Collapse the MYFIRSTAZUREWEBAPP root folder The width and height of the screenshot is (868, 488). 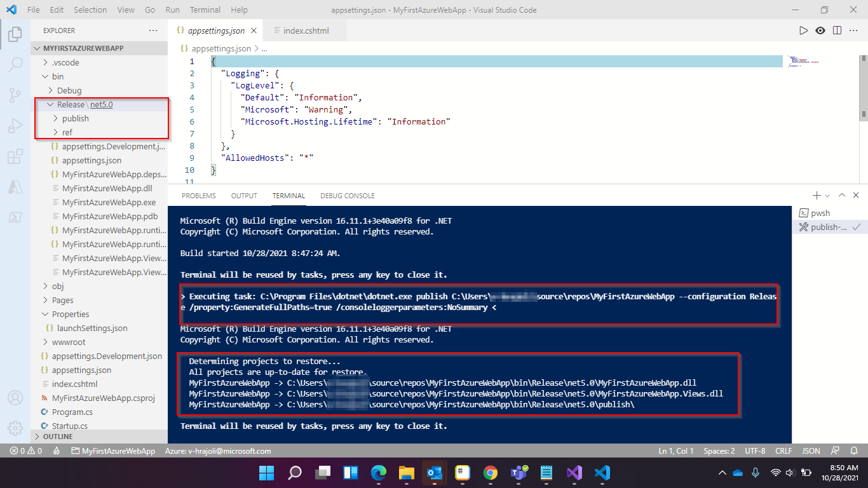(x=99, y=48)
